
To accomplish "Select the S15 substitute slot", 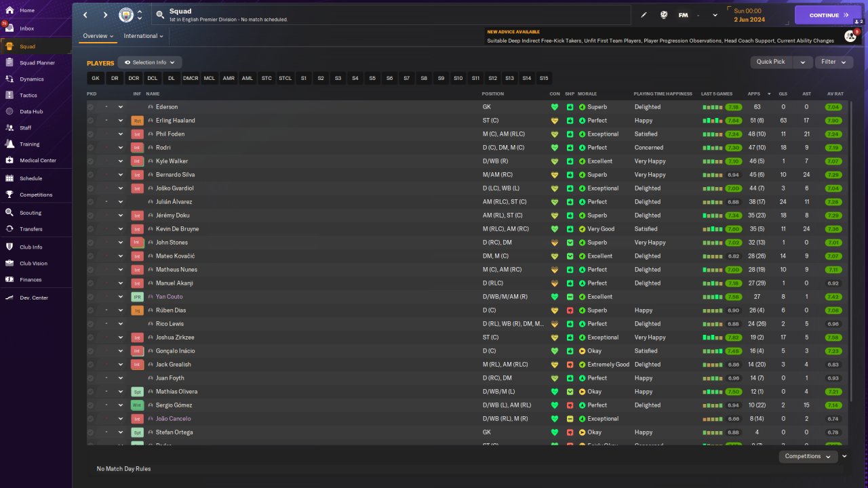I will point(544,78).
